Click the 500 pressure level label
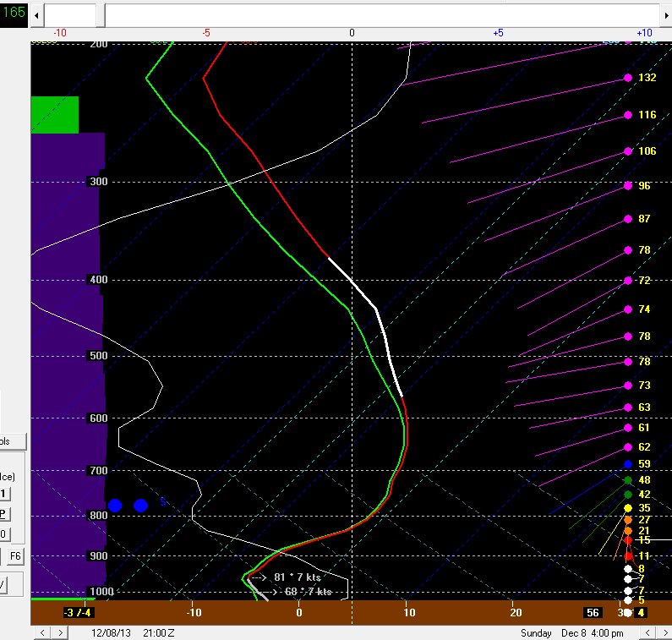This screenshot has width=672, height=640. [x=99, y=356]
